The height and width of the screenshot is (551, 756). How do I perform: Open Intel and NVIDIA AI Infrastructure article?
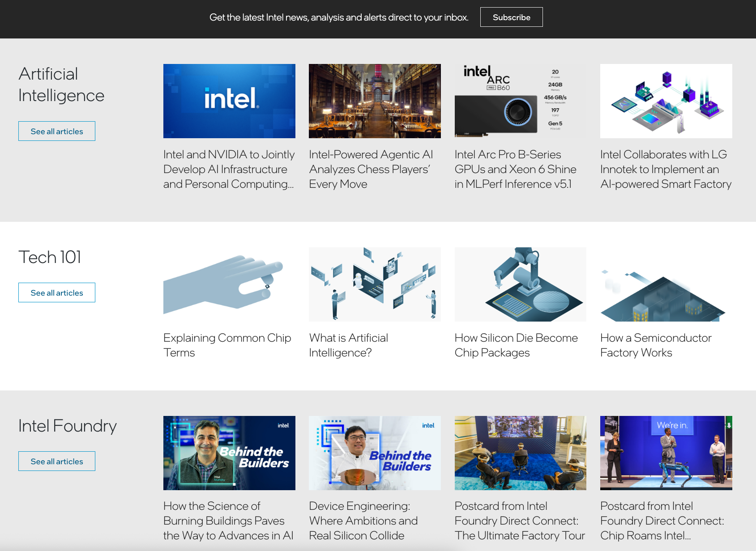tap(229, 169)
